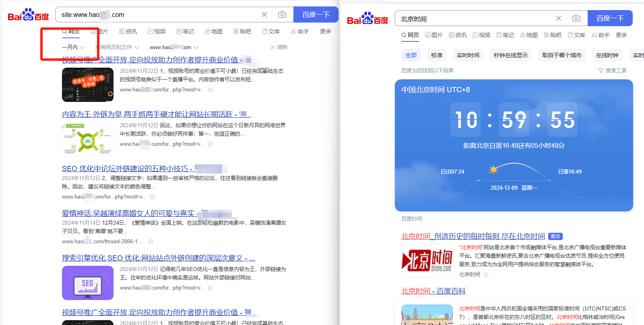Open thumbnail of 视频号 first result
The image size is (644, 325).
[x=88, y=85]
